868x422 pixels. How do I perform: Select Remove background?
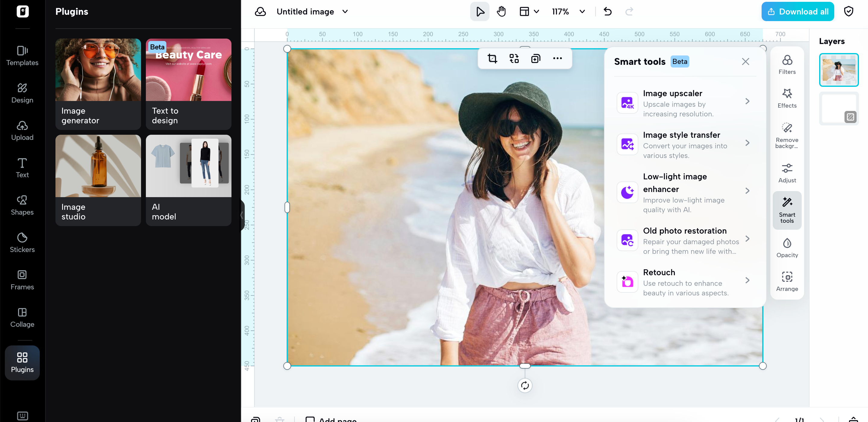(x=787, y=134)
